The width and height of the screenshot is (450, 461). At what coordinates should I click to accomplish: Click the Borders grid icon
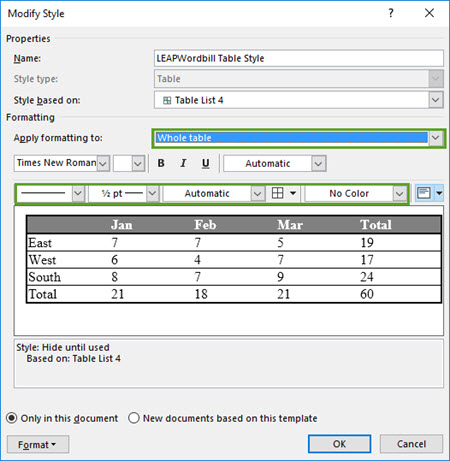277,193
